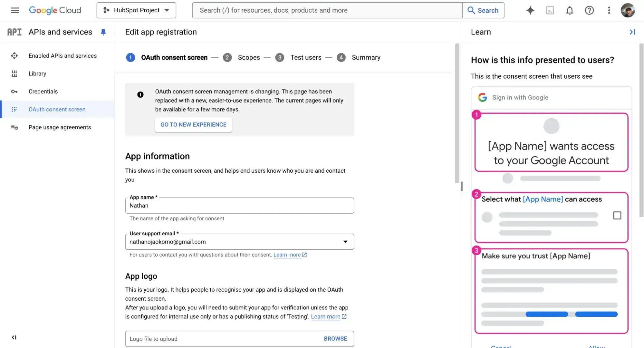
Task: Select Credentials in the sidebar
Action: coord(43,92)
